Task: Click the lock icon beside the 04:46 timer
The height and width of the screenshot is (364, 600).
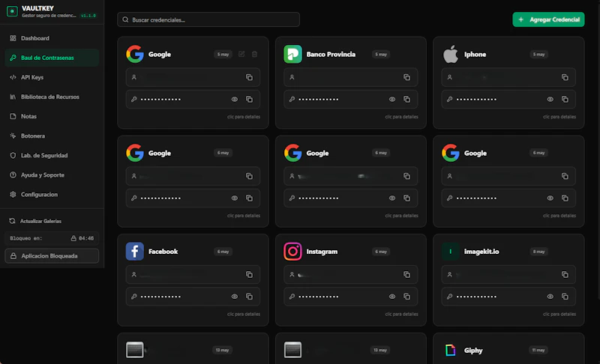Action: coord(73,238)
